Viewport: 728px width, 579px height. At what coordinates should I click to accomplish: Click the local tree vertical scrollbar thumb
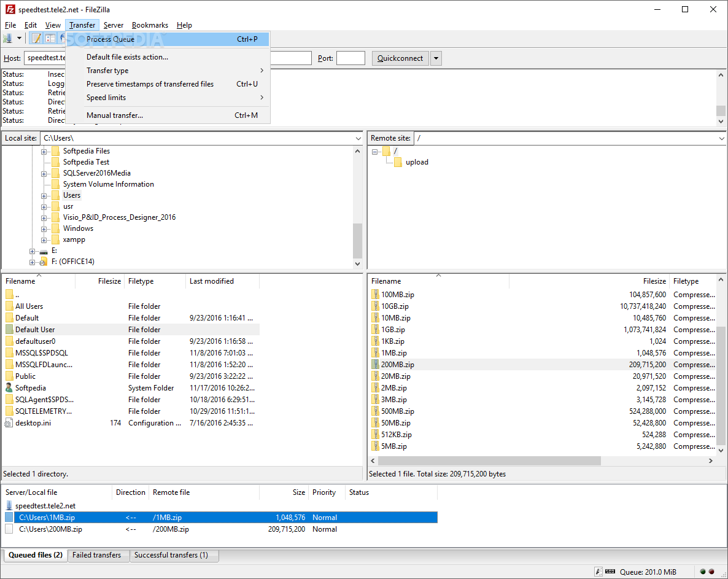pyautogui.click(x=357, y=241)
